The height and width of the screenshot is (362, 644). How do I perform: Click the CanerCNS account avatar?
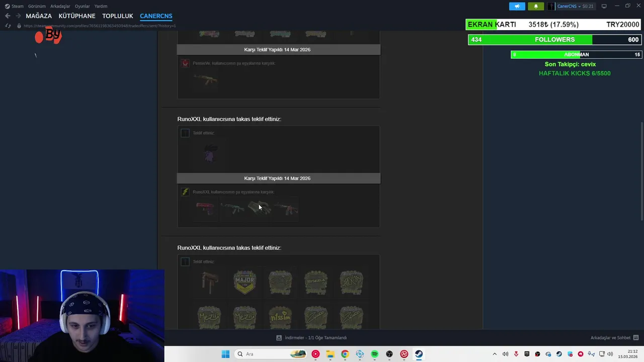(551, 6)
